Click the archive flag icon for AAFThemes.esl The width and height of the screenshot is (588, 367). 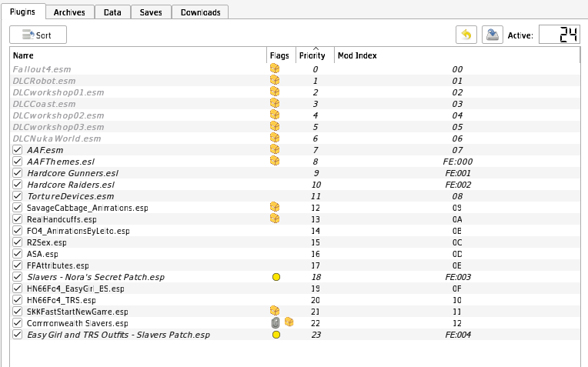coord(275,161)
